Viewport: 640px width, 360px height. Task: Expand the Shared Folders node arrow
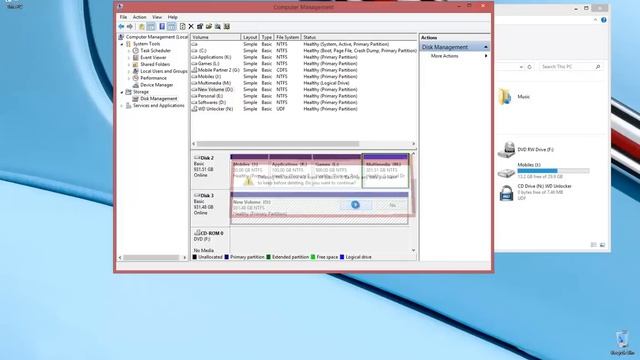point(129,64)
